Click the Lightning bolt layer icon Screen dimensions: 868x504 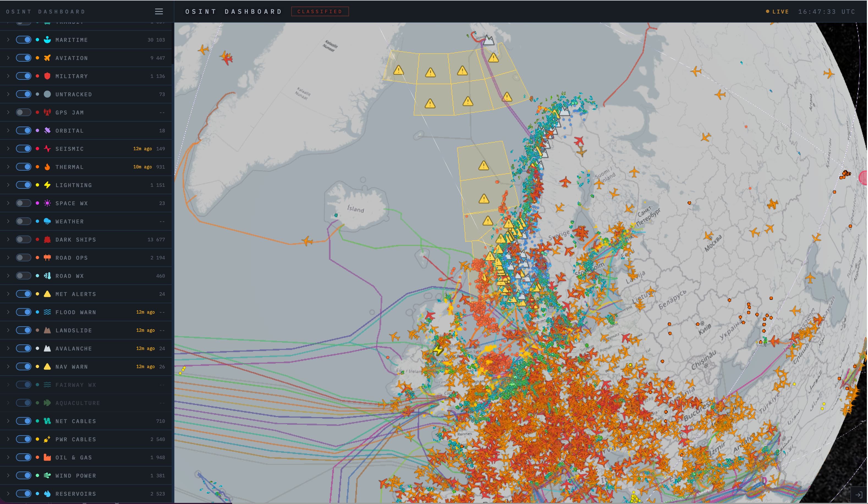pyautogui.click(x=48, y=185)
